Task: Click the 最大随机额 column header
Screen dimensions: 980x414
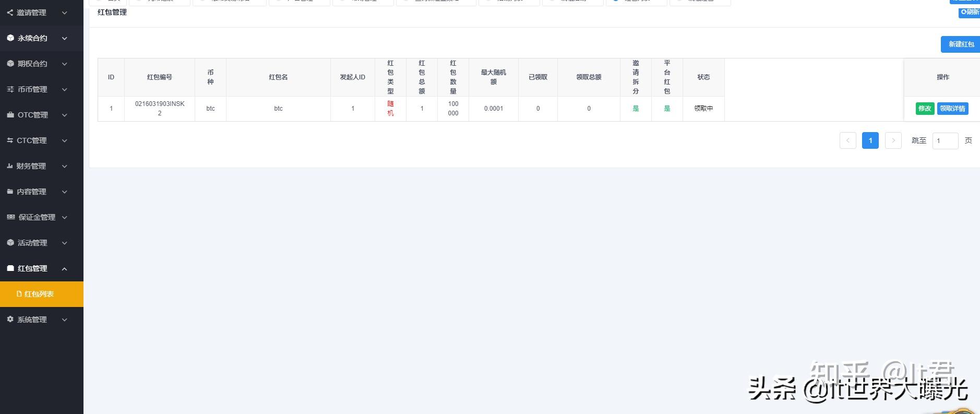Action: point(494,77)
